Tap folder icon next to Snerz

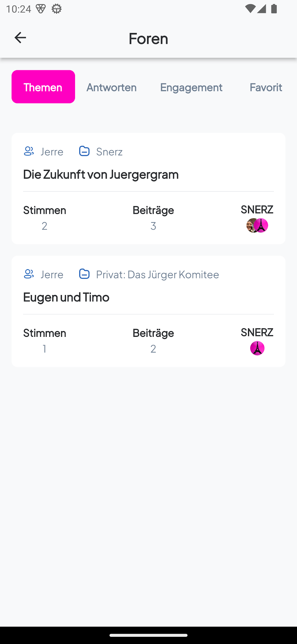(84, 151)
